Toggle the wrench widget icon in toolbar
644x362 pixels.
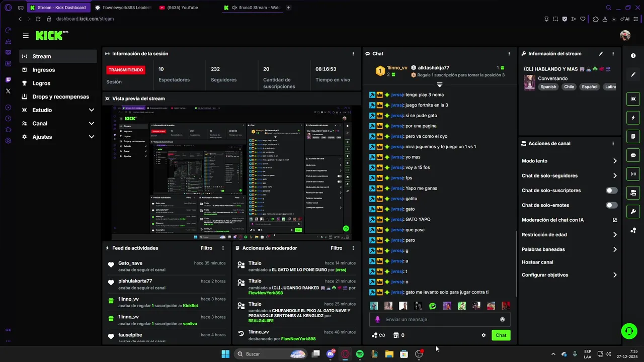pos(633,211)
